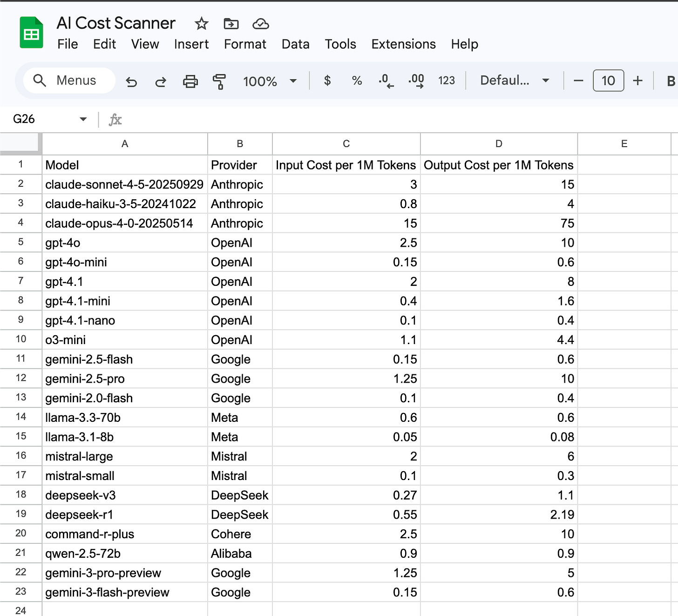Viewport: 678px width, 616px height.
Task: Select row 1 header
Action: click(x=21, y=164)
